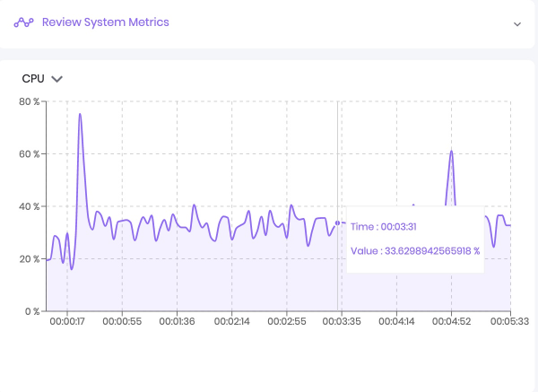Click the '00:03:35' time axis label
Screen dimensions: 538x392
pyautogui.click(x=342, y=322)
